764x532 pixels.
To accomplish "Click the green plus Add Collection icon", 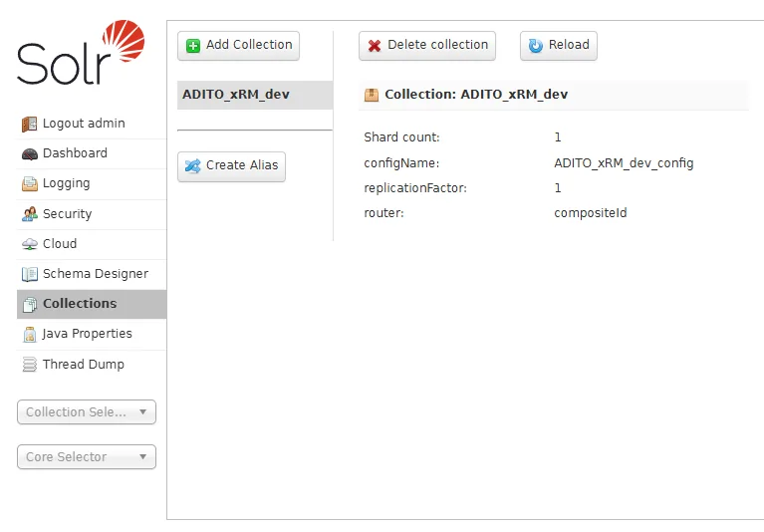I will click(x=193, y=46).
